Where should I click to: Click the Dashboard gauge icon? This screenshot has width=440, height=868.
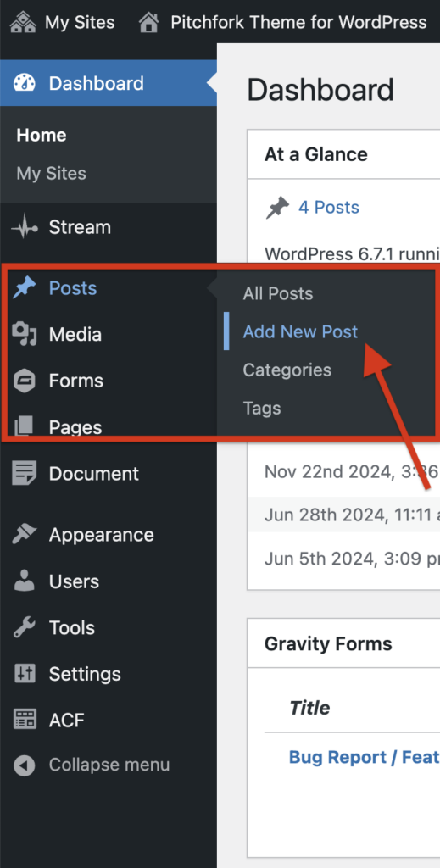(25, 84)
